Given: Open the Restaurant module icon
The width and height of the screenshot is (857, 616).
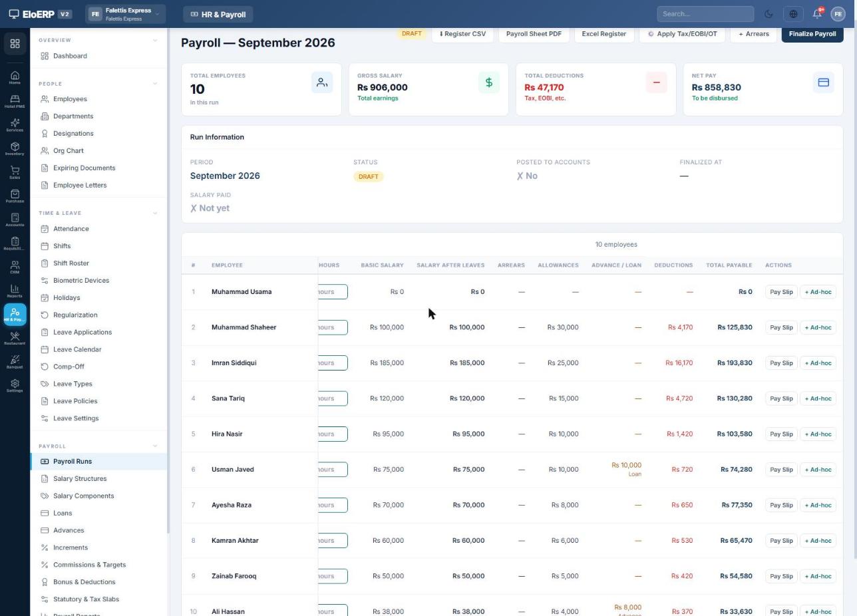Looking at the screenshot, I should click(15, 339).
